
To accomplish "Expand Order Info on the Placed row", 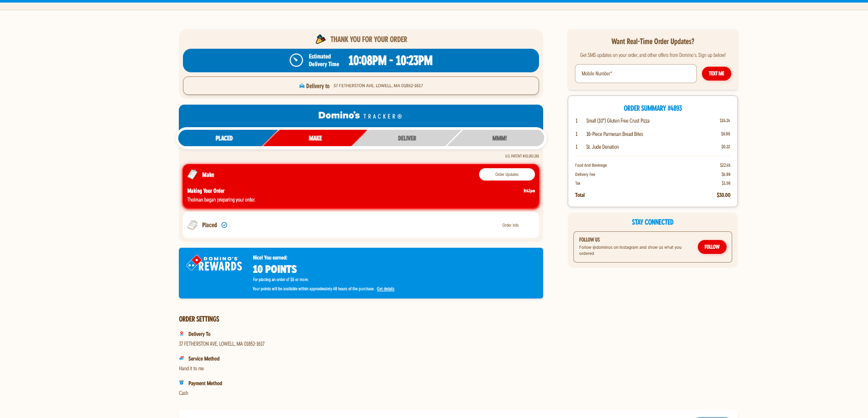I will click(x=510, y=225).
